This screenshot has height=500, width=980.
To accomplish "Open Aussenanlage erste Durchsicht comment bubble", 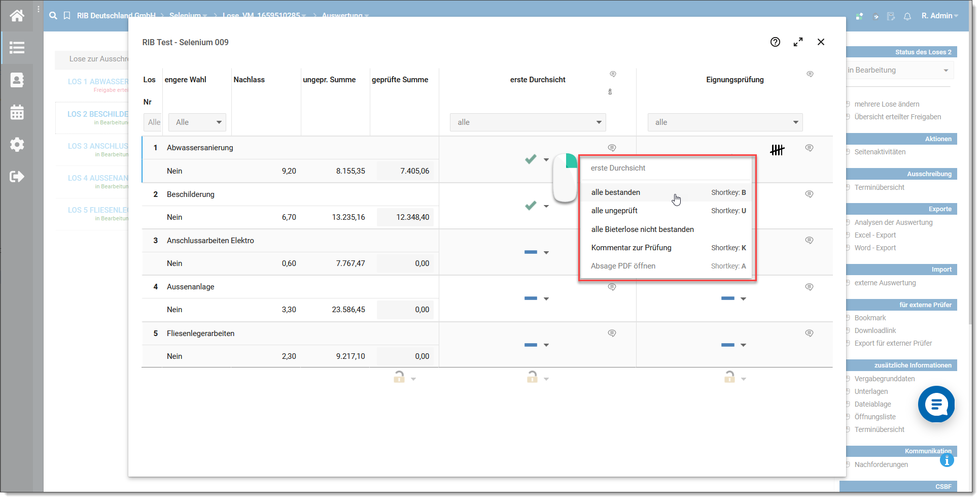I will coord(612,287).
